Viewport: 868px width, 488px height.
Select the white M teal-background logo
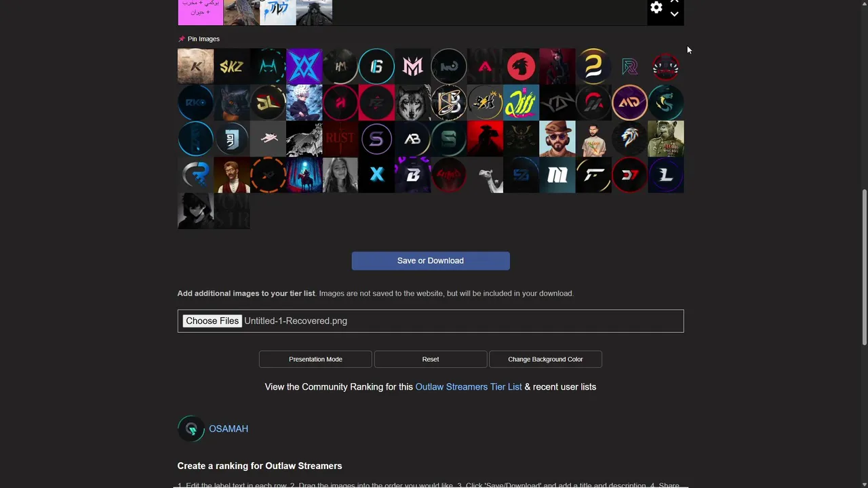pos(557,175)
